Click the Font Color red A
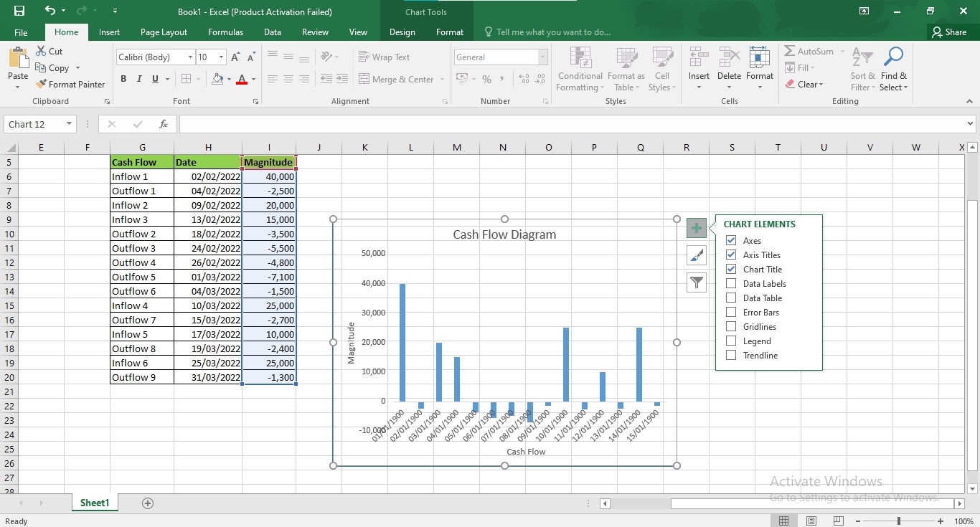 [242, 79]
